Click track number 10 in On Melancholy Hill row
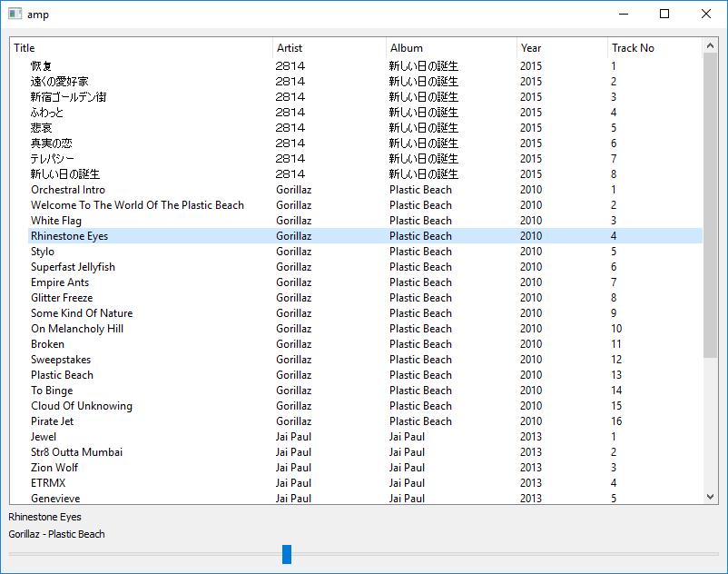This screenshot has height=574, width=728. coord(616,329)
